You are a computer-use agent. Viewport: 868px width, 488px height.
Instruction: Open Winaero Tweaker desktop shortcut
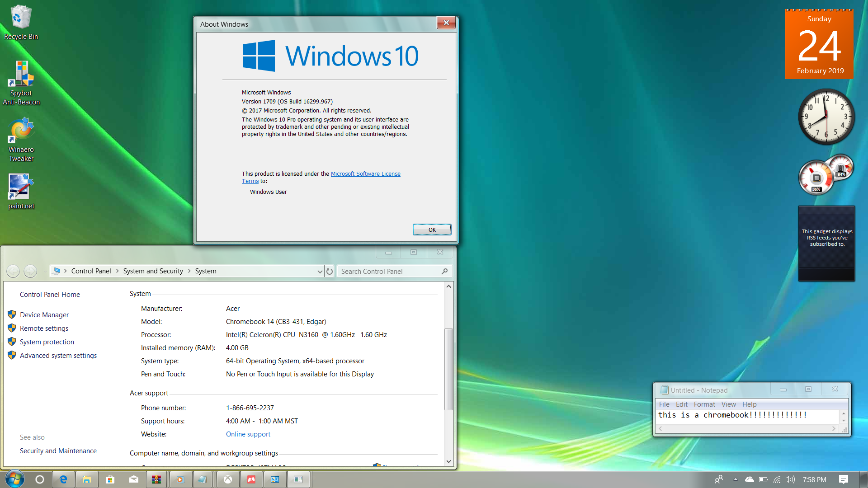tap(21, 131)
